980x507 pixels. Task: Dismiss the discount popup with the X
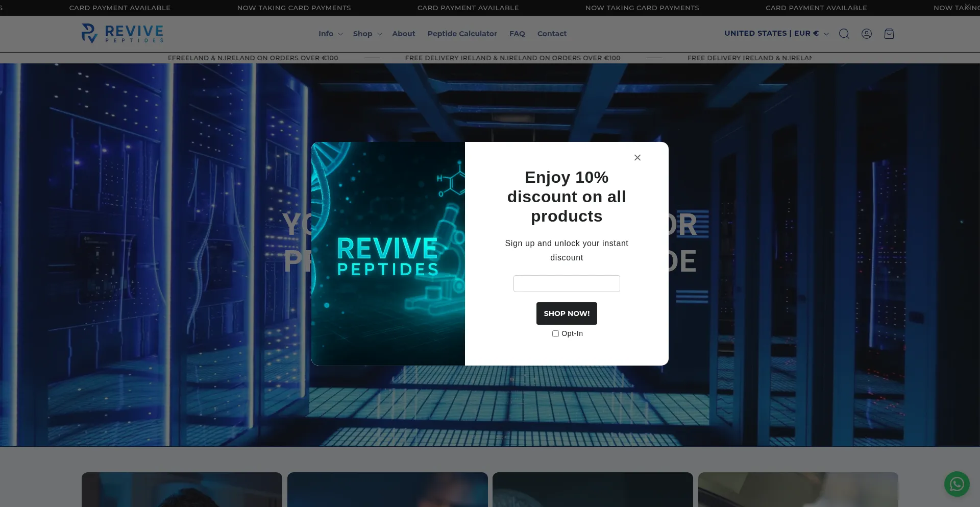[x=637, y=157]
